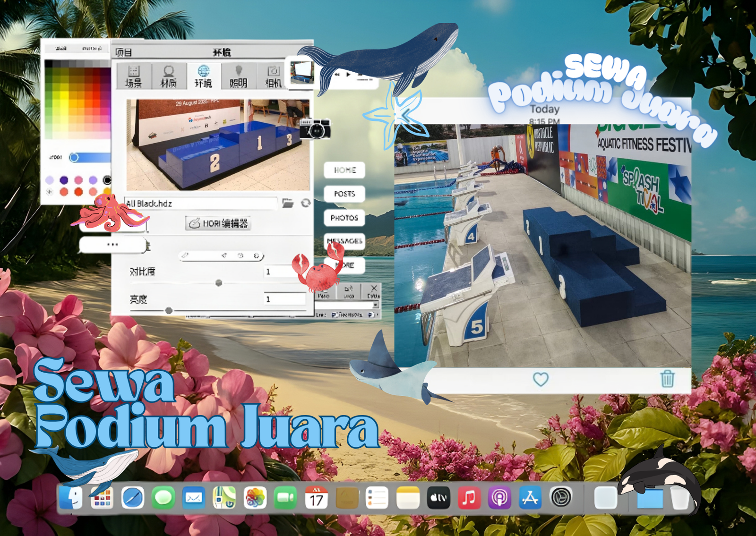Click the HOME button
Screen dimensions: 756x536
344,170
